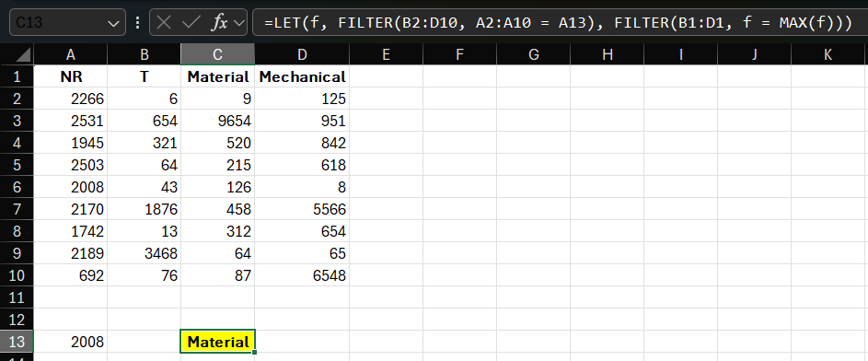The image size is (868, 361).
Task: Select cell containing 6548
Action: pos(302,275)
